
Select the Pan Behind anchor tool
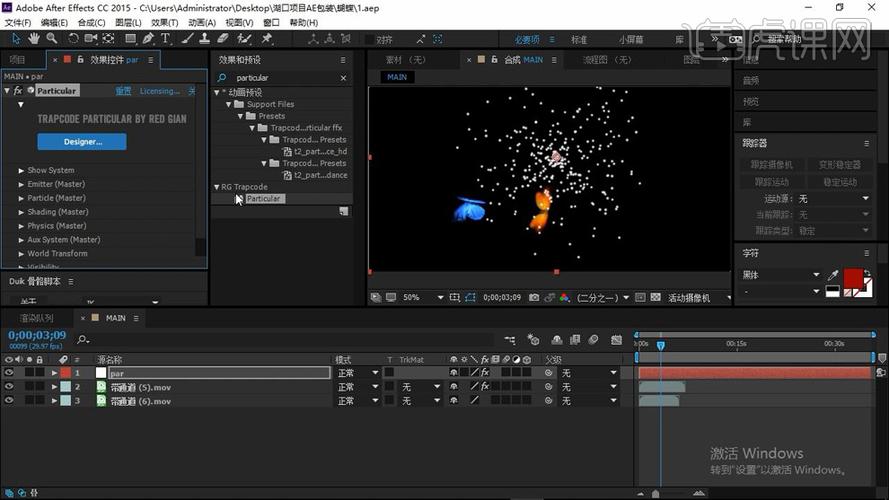point(108,39)
